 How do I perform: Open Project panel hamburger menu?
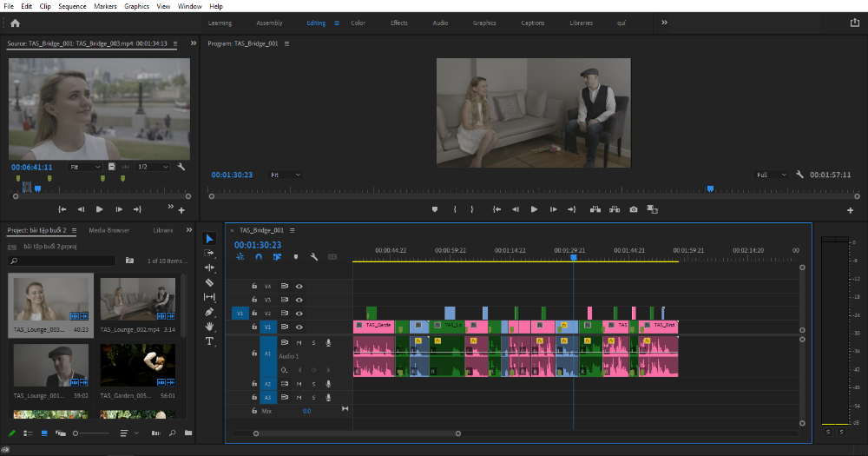pyautogui.click(x=74, y=230)
